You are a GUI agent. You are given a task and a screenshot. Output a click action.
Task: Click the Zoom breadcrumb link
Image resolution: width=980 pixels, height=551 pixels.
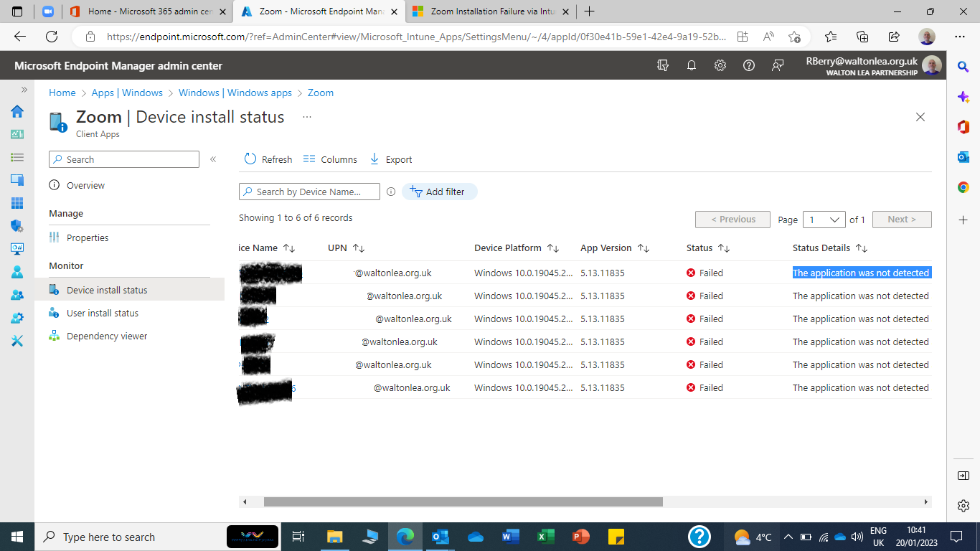click(x=321, y=93)
